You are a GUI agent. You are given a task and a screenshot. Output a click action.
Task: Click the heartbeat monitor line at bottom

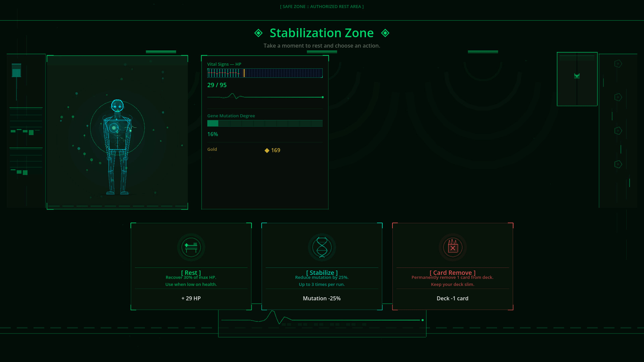tap(322, 320)
